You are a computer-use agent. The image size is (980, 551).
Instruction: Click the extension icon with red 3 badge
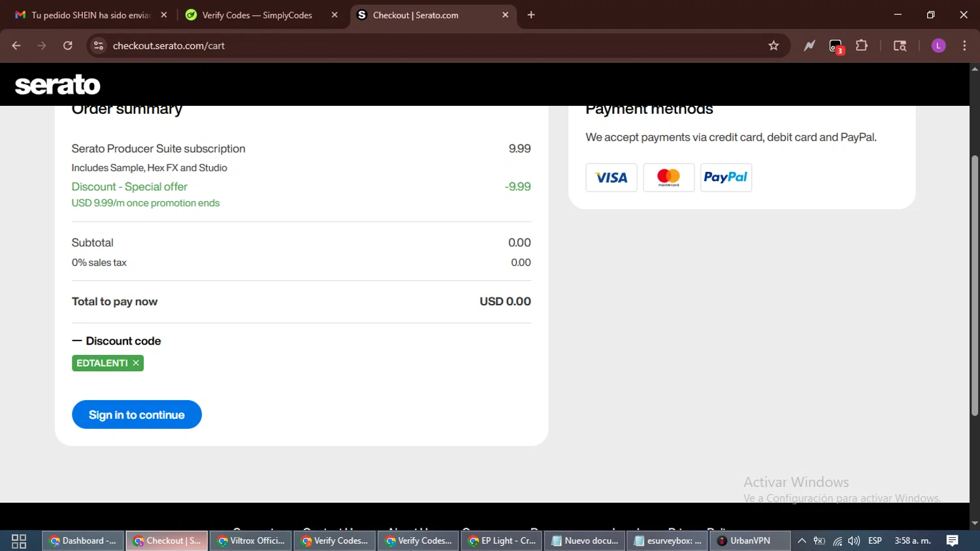[x=836, y=46]
